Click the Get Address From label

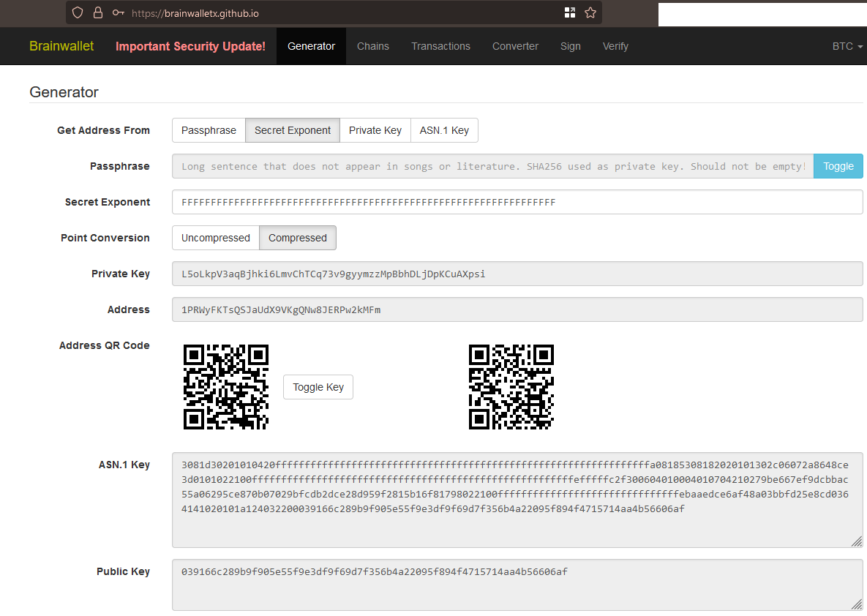(x=103, y=130)
